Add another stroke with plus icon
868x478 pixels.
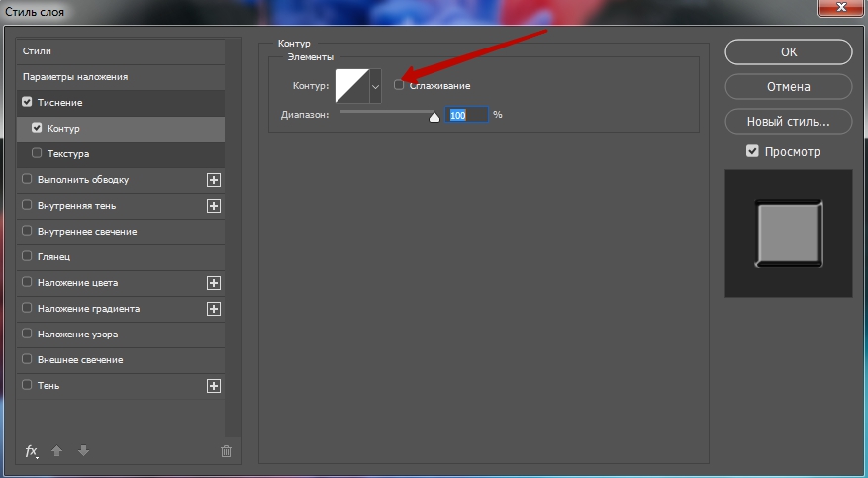point(214,180)
